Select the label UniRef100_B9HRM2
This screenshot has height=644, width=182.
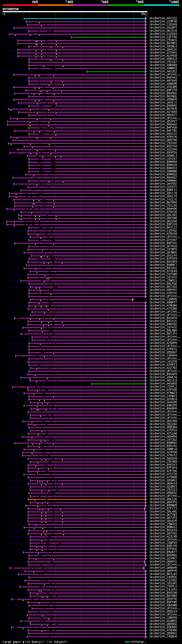[x=163, y=106]
